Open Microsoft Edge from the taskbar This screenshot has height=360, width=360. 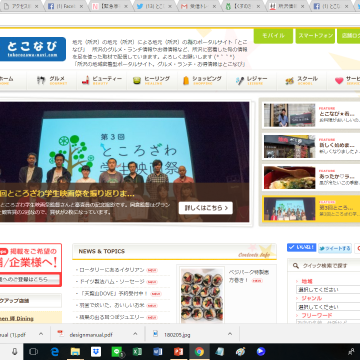(x=55, y=352)
